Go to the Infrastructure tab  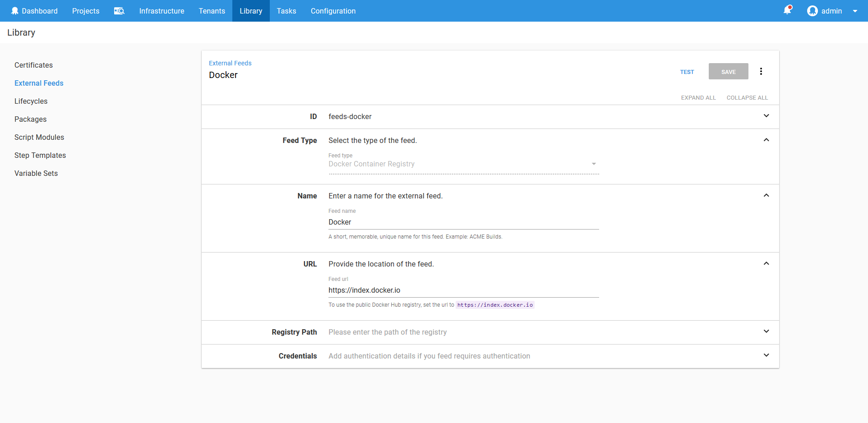[162, 11]
